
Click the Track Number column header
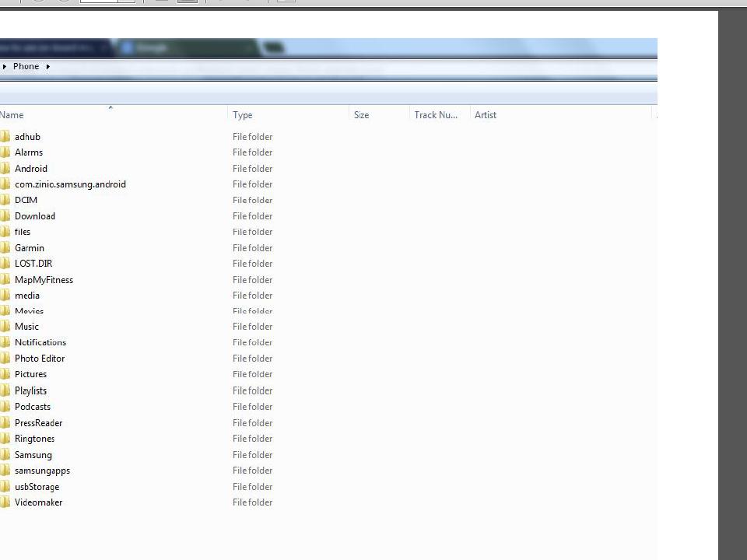[x=436, y=115]
